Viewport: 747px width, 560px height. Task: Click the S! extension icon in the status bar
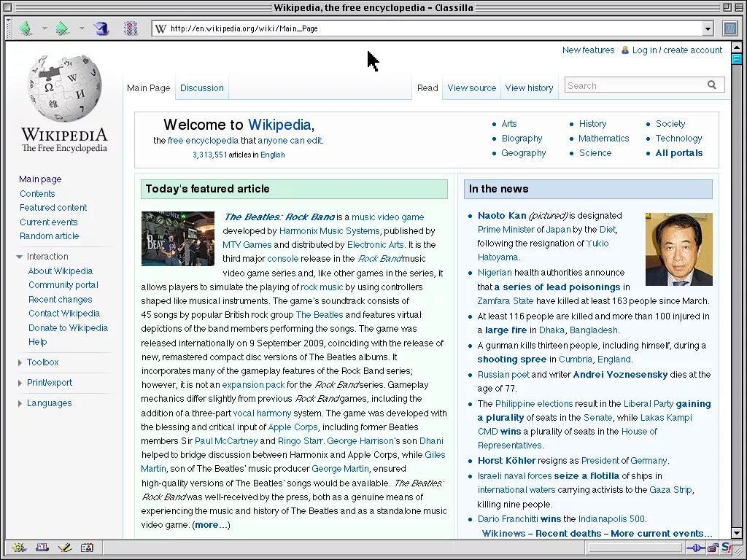click(727, 547)
